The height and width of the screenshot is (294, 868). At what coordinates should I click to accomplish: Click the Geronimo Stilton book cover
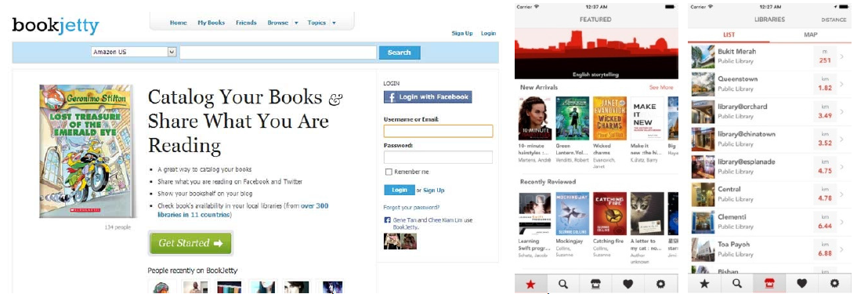click(86, 151)
